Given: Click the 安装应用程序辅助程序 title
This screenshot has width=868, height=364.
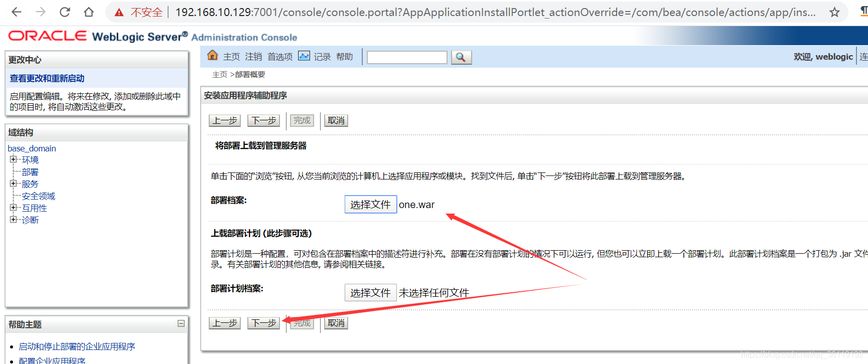Looking at the screenshot, I should click(245, 95).
